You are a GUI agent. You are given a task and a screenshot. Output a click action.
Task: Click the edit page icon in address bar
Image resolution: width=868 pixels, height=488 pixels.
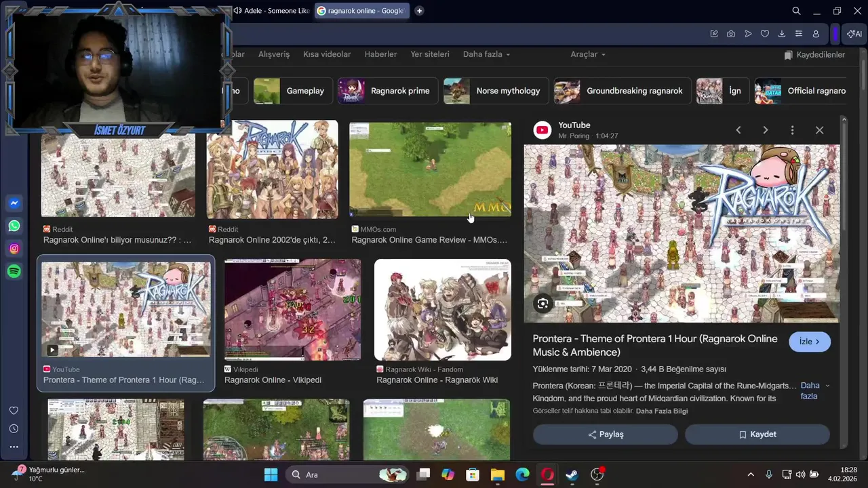click(x=714, y=34)
